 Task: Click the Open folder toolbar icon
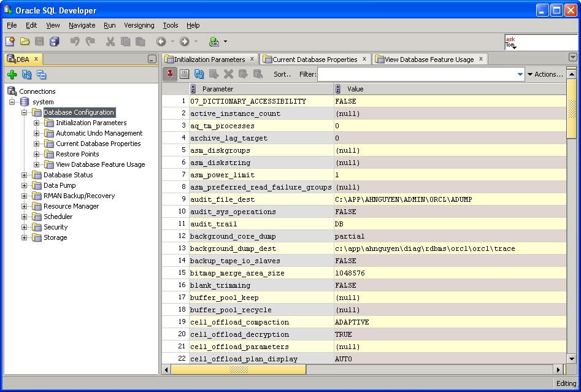point(25,42)
